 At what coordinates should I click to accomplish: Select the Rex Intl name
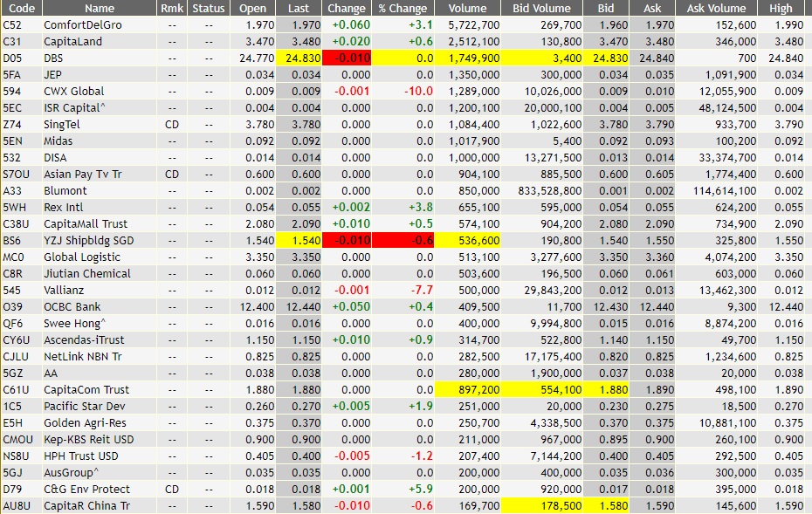pos(64,207)
